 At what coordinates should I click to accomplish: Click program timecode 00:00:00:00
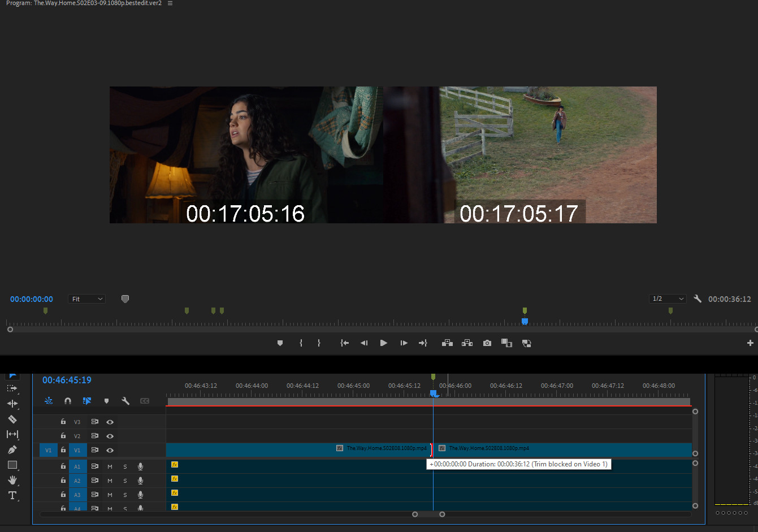tap(32, 299)
